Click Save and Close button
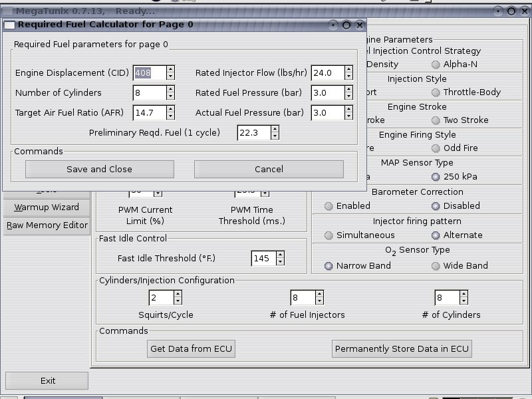The height and width of the screenshot is (399, 532). click(x=99, y=169)
